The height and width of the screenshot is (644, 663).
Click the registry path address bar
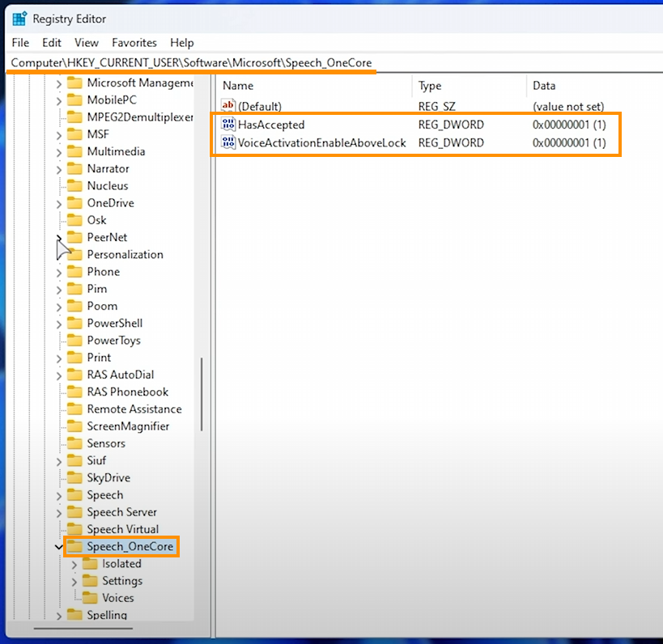pyautogui.click(x=334, y=63)
